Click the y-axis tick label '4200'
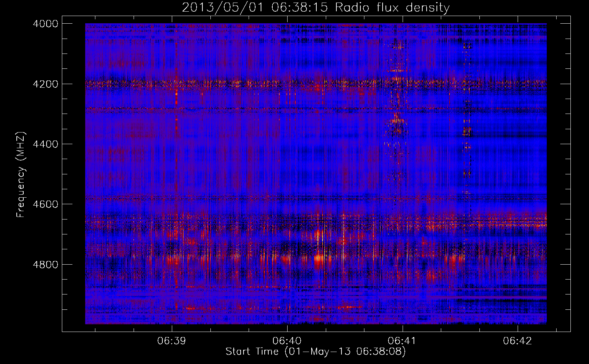Image resolution: width=589 pixels, height=364 pixels. click(x=46, y=84)
